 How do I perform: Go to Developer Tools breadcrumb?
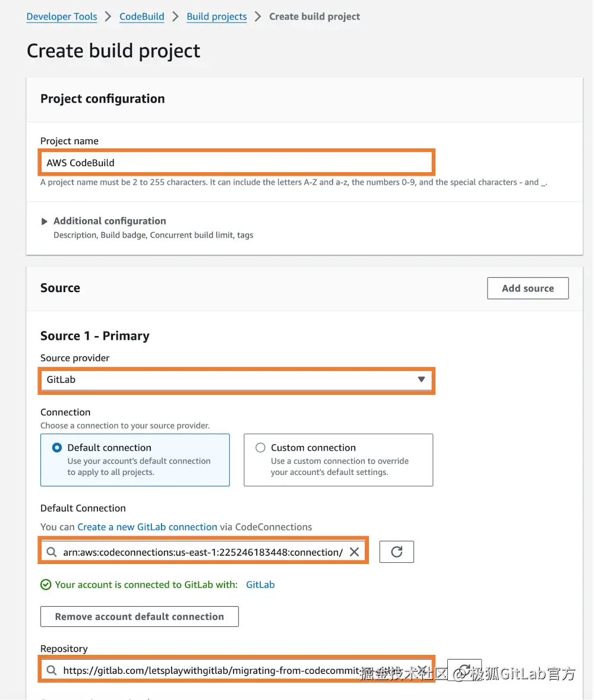tap(62, 17)
